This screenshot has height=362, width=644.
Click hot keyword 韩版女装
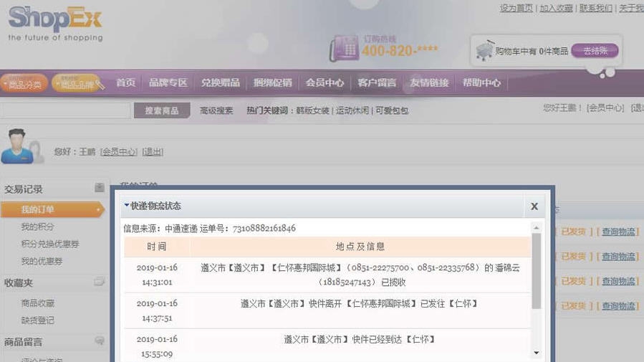point(312,110)
